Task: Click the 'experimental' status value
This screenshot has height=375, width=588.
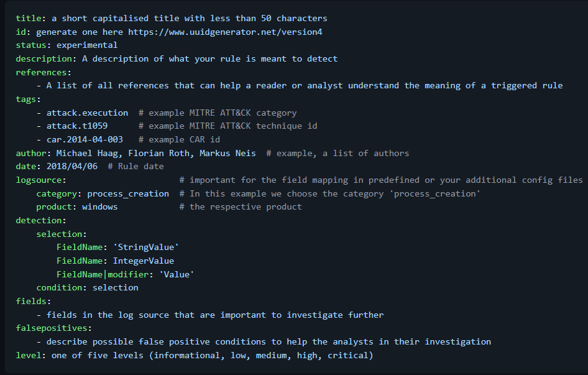Action: pos(87,45)
